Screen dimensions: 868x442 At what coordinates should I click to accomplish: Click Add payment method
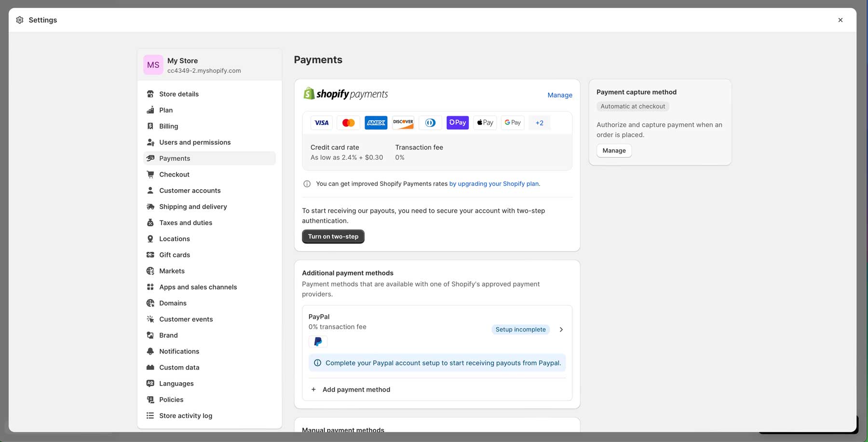click(x=356, y=389)
